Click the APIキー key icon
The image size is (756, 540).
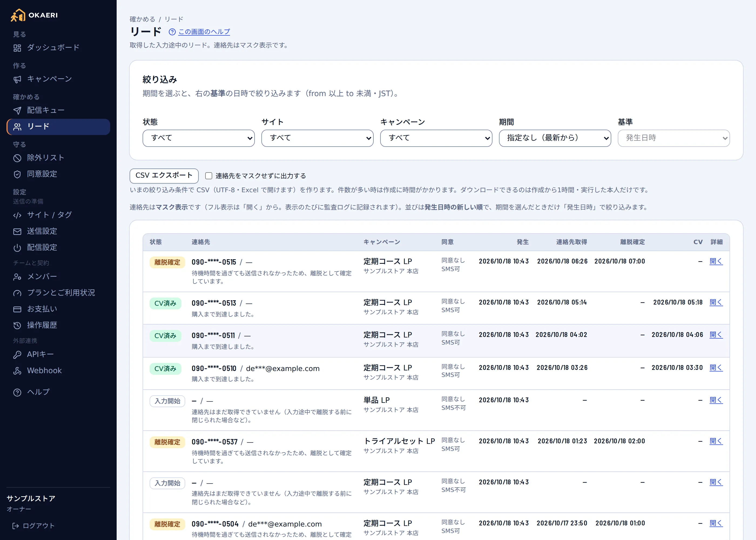pyautogui.click(x=17, y=355)
